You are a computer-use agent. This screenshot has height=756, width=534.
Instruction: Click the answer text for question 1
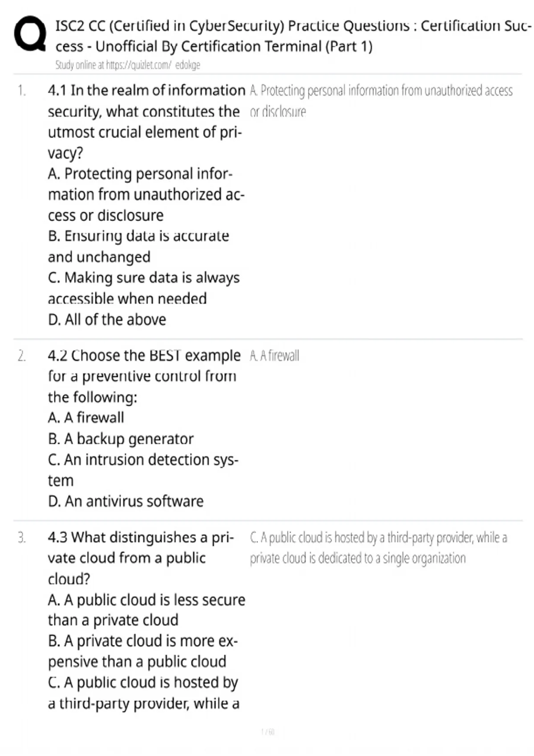[x=381, y=101]
